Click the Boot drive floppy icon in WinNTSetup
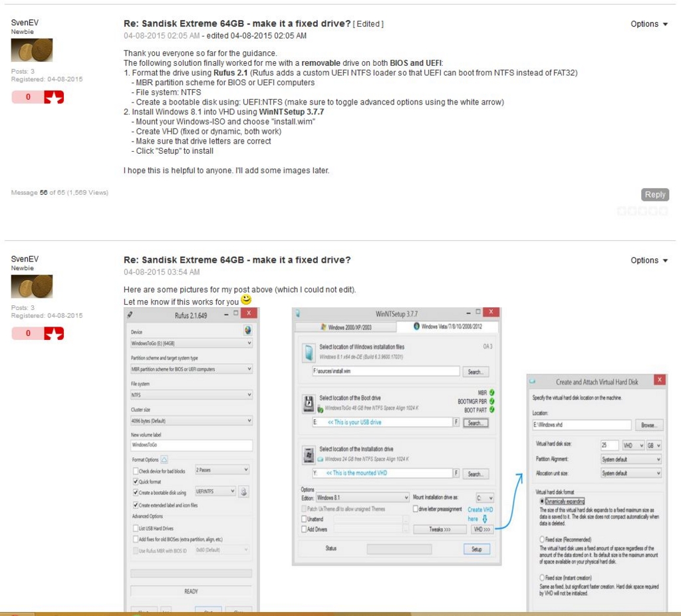Viewport: 681px width, 616px height. tap(309, 403)
